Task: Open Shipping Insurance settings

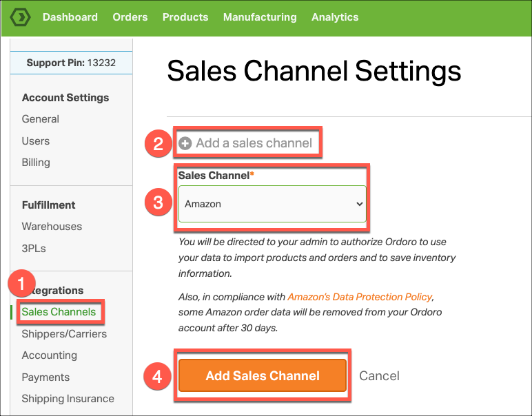Action: tap(68, 399)
